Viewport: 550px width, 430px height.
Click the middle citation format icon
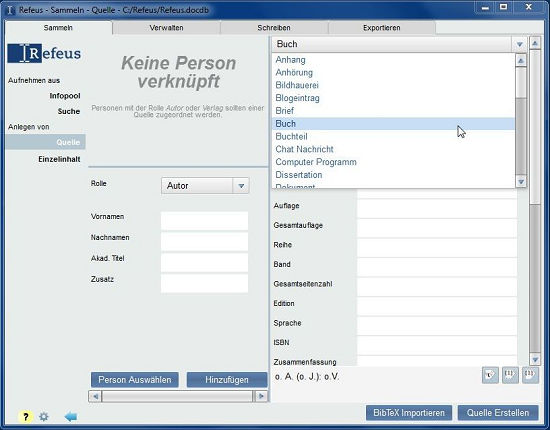point(510,375)
